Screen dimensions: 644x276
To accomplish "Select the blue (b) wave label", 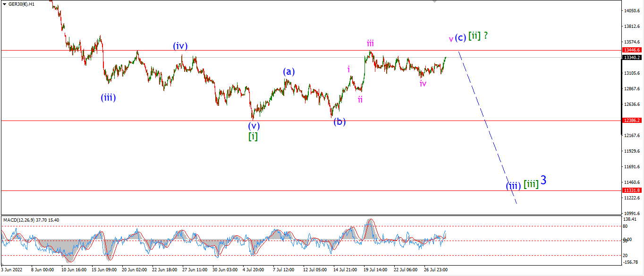I will (x=339, y=121).
